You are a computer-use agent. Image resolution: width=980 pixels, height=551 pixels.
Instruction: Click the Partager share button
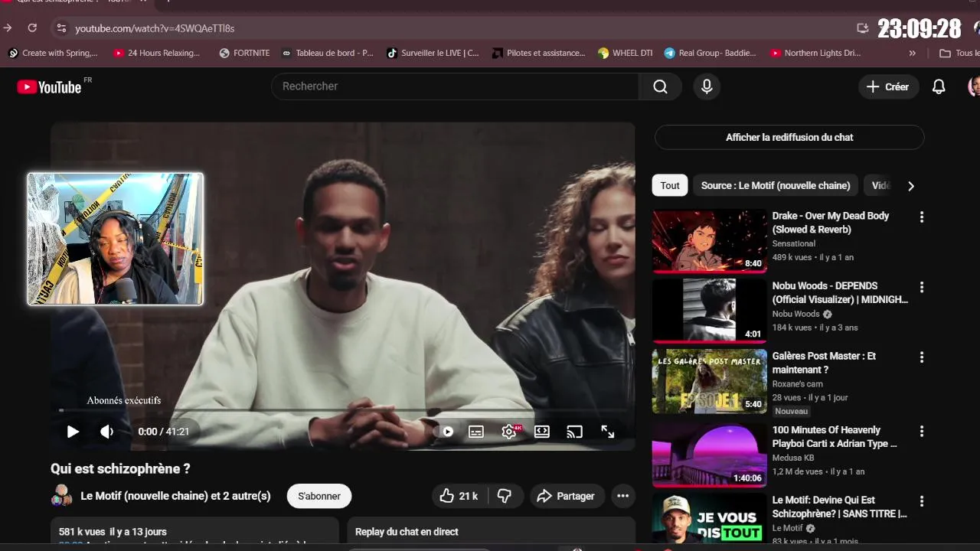[567, 496]
